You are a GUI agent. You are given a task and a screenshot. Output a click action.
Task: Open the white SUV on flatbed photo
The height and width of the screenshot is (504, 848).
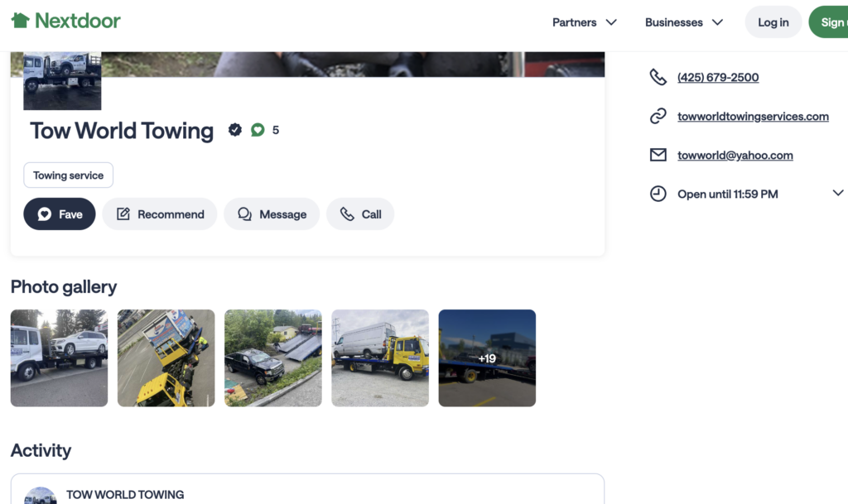click(x=59, y=358)
